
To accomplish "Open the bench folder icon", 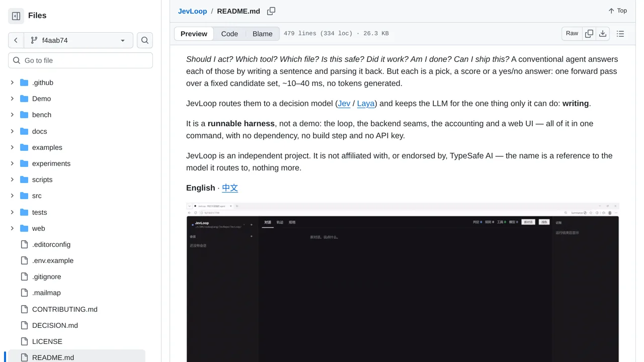I will pos(24,115).
